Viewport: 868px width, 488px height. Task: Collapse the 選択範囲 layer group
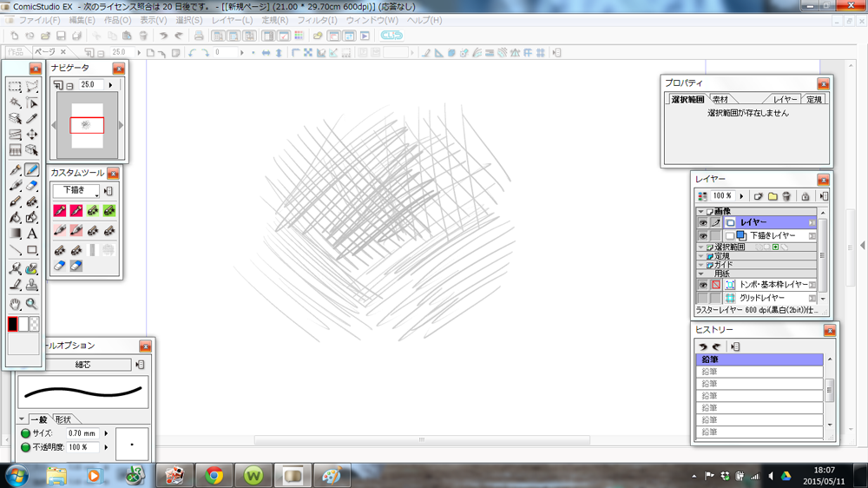pos(700,247)
